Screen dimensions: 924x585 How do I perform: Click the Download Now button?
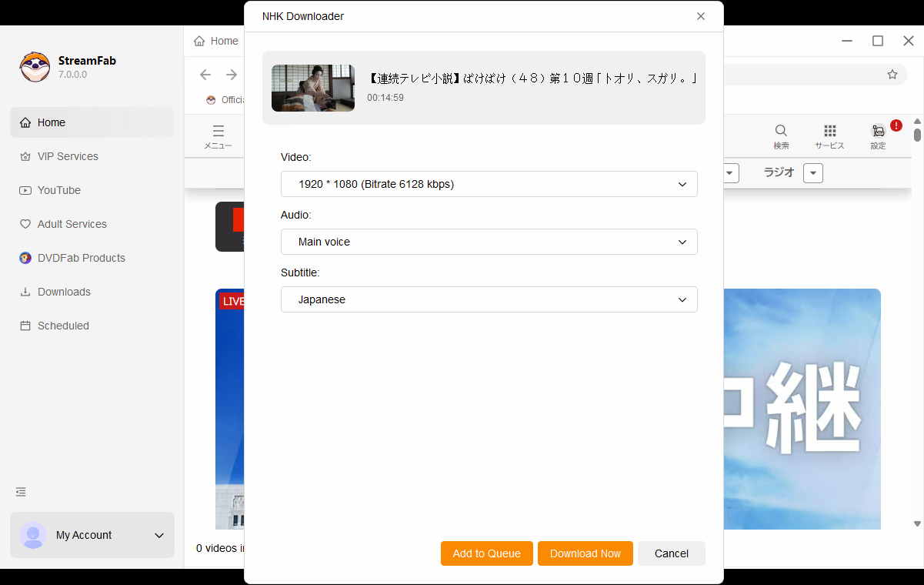point(585,553)
